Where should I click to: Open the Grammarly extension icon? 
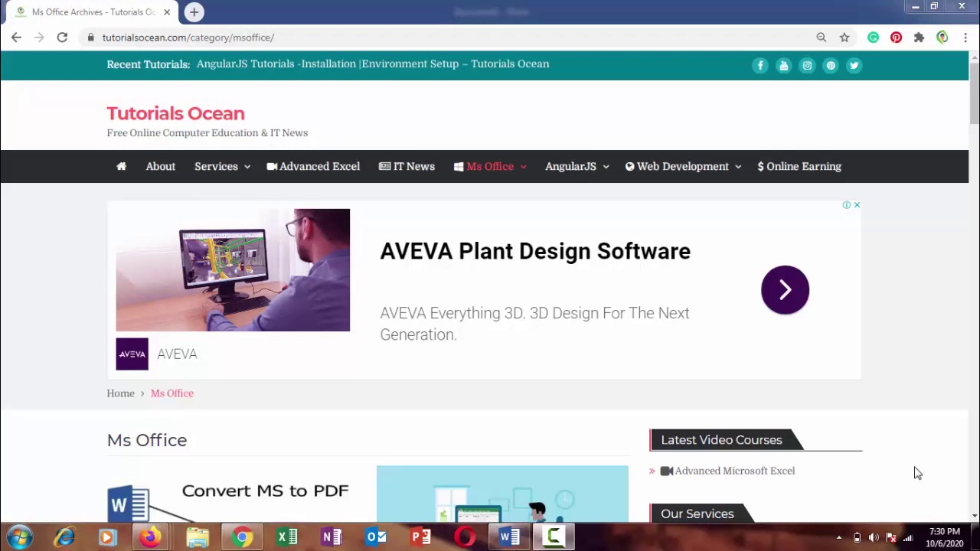click(x=873, y=37)
